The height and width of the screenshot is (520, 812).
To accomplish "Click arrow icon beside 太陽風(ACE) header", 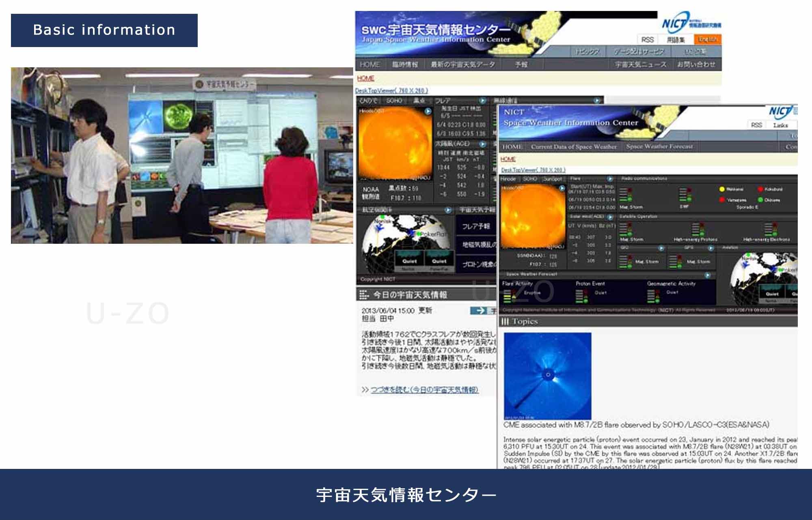I will tap(482, 144).
